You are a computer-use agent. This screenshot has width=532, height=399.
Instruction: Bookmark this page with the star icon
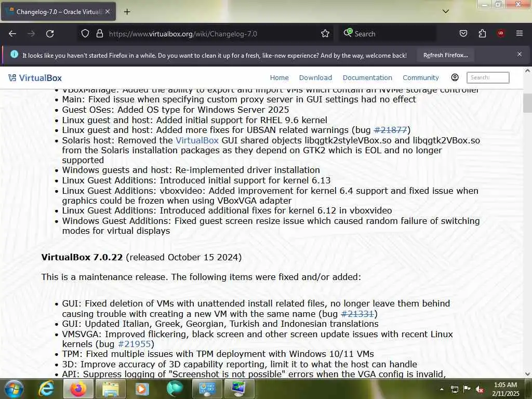(325, 34)
